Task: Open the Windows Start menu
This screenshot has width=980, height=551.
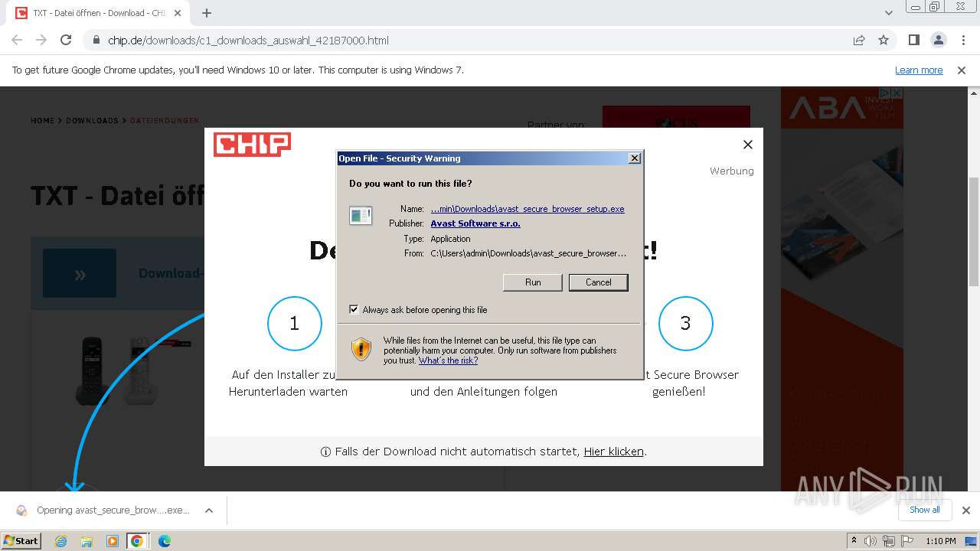Action: click(x=21, y=540)
